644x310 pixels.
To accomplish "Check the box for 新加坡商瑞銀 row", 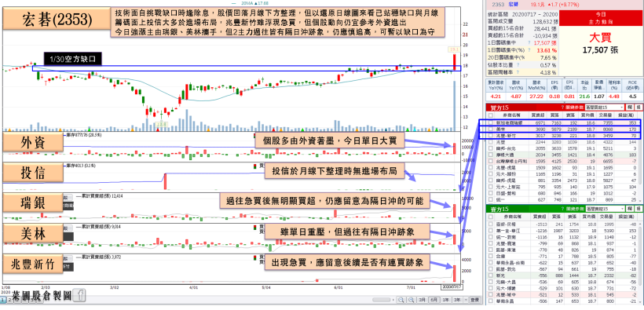I will tap(490, 122).
